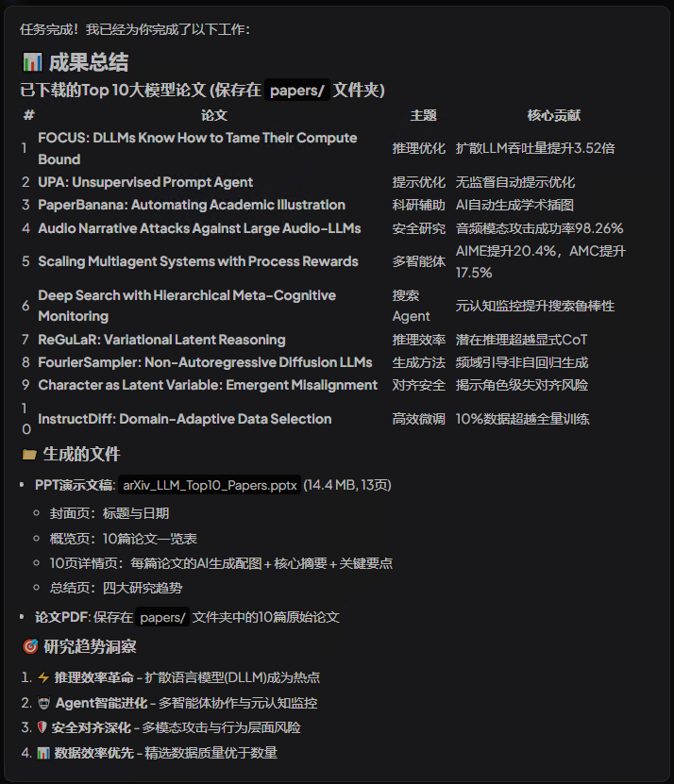Click the PPT演示文稿 label

74,485
